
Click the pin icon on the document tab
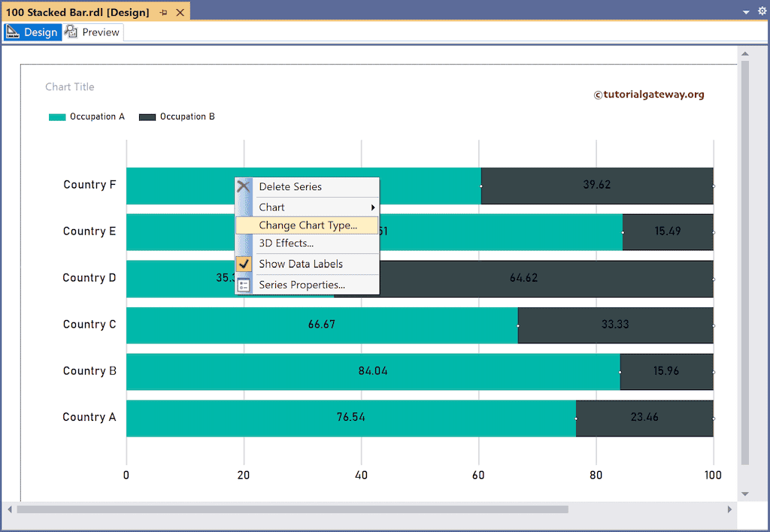click(164, 13)
